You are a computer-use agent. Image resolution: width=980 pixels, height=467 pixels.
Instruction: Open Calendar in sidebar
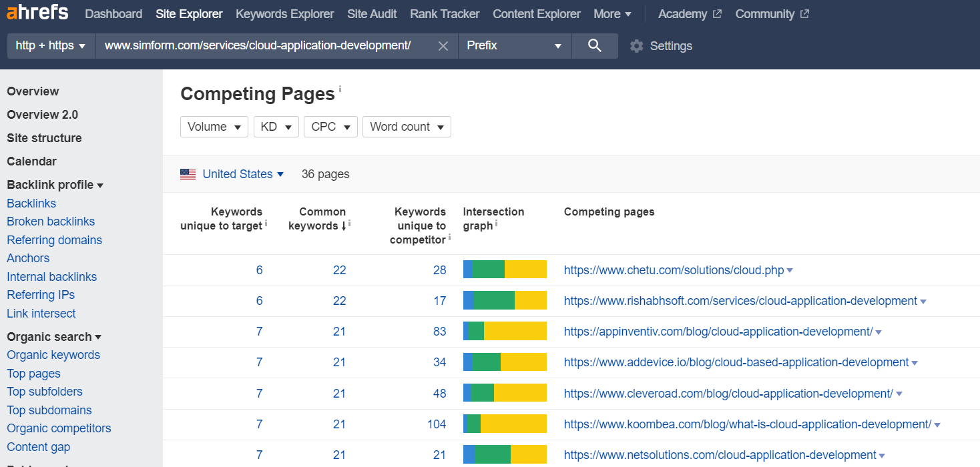point(31,161)
